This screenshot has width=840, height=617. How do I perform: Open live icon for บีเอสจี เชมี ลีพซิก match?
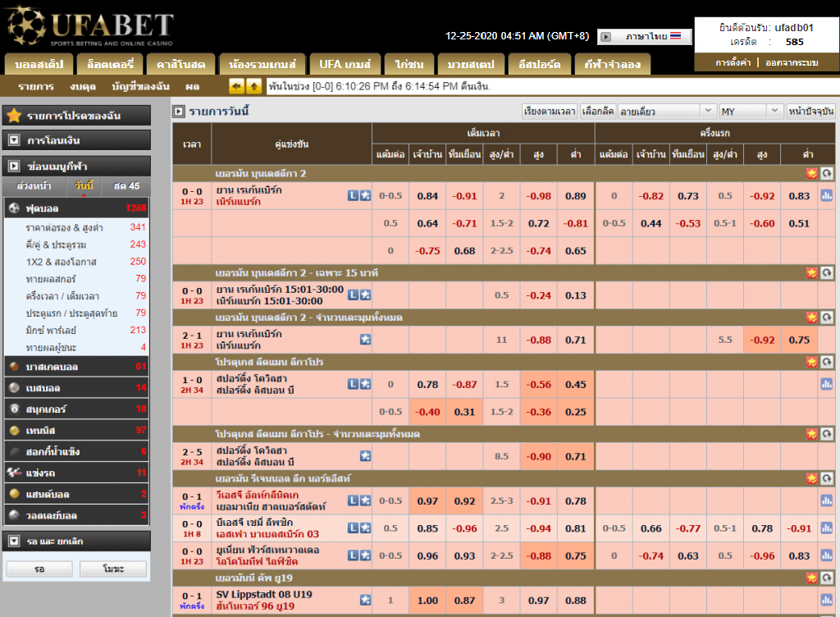(x=353, y=528)
